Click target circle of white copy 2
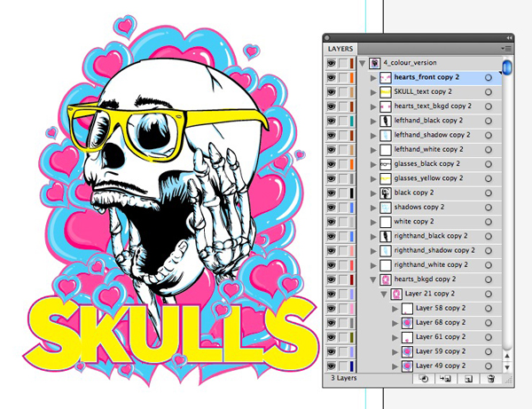 pyautogui.click(x=489, y=222)
